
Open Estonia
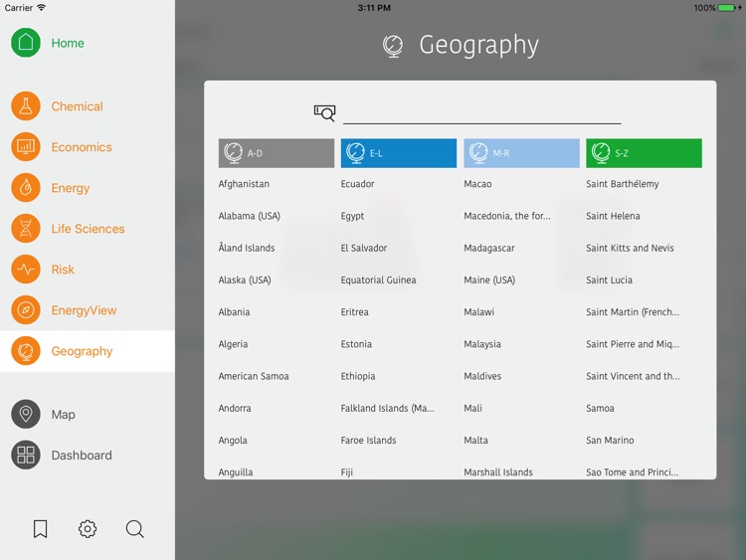pyautogui.click(x=356, y=344)
